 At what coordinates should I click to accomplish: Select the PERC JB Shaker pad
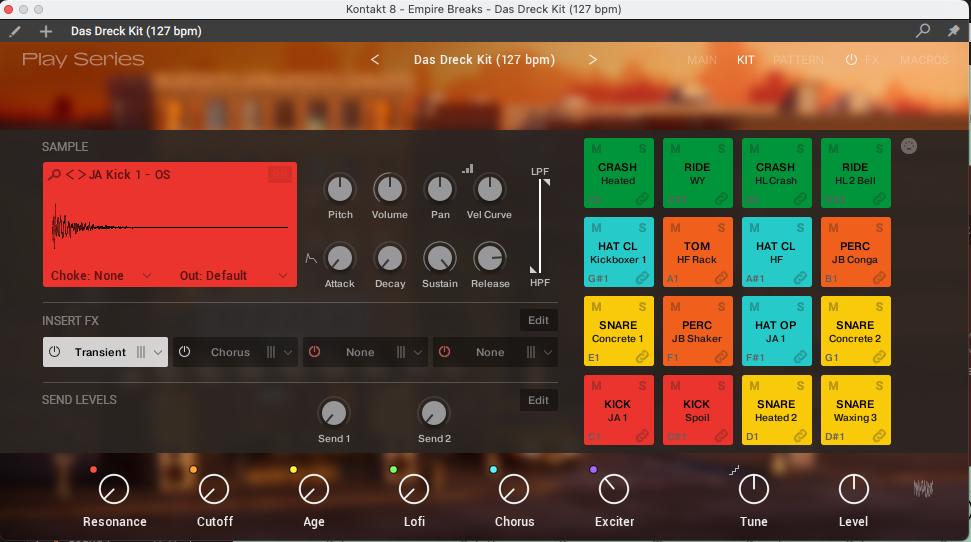click(x=697, y=331)
